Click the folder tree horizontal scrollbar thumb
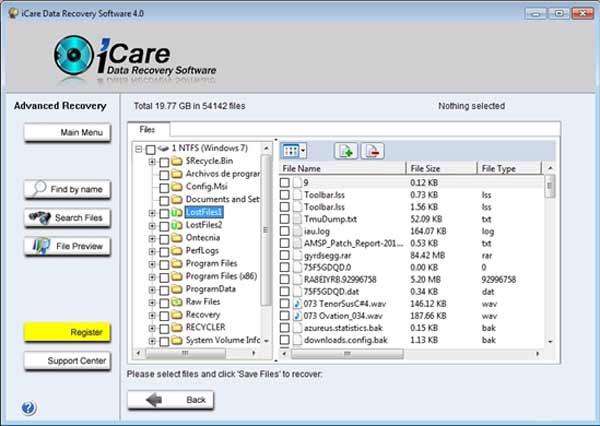Image resolution: width=600 pixels, height=426 pixels. [185, 353]
